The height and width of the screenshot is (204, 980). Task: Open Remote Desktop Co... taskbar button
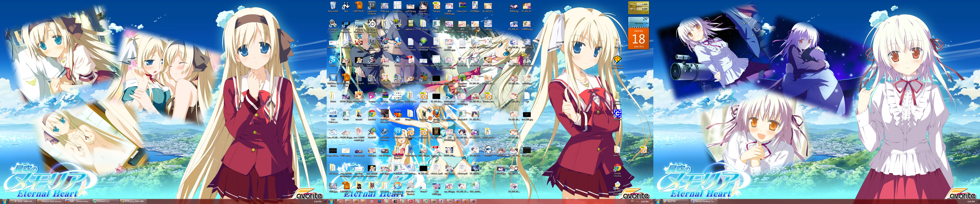click(x=704, y=201)
